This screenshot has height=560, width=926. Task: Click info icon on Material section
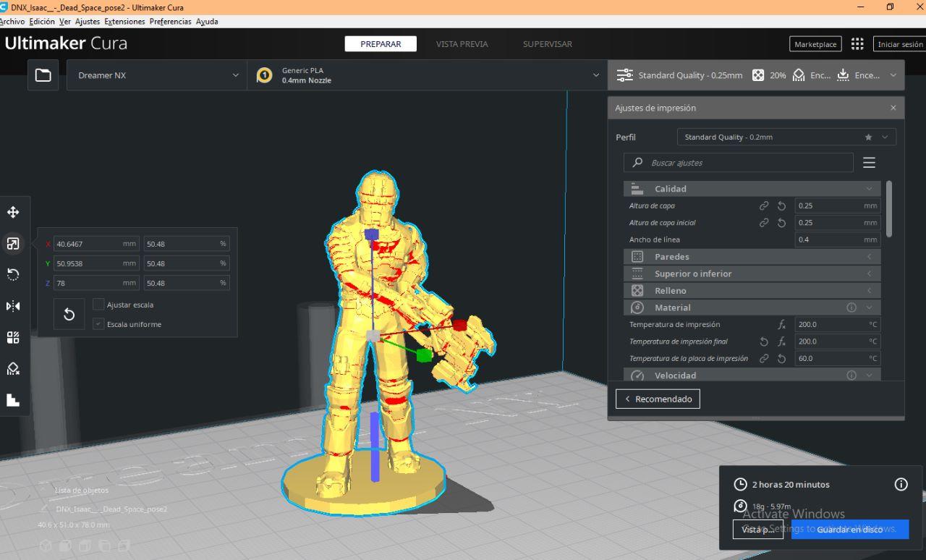[851, 307]
